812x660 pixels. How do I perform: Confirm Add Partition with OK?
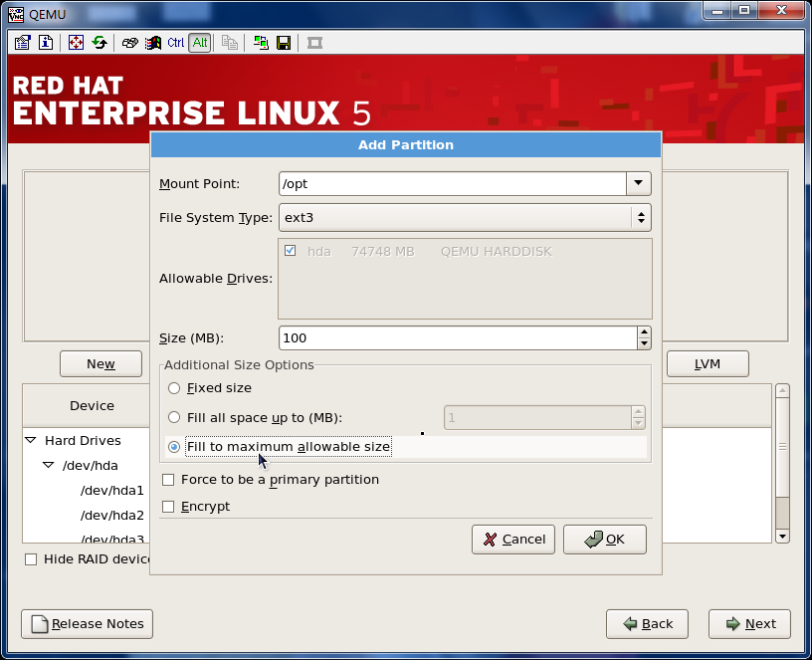pos(605,540)
